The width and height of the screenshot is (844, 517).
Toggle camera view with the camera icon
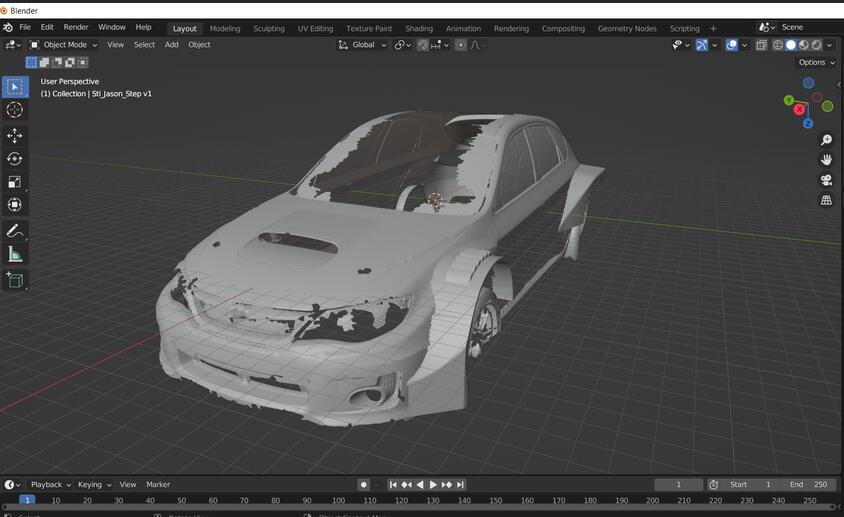tap(826, 180)
